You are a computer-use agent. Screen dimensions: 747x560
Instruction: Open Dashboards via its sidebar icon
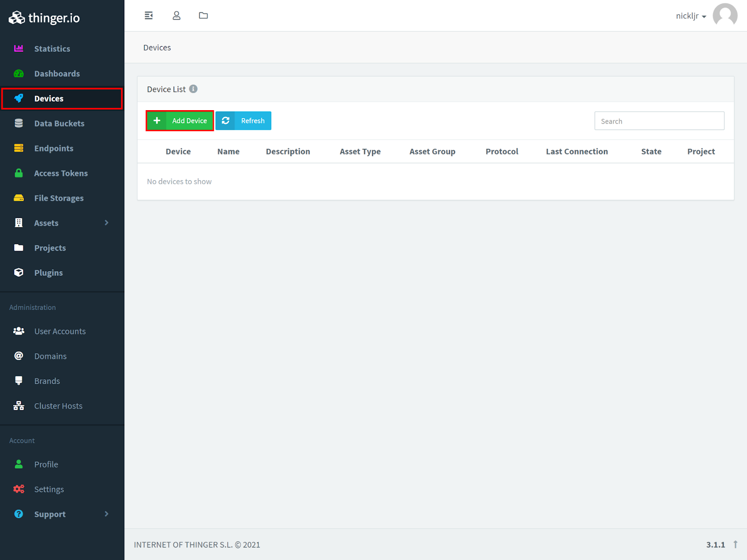(x=19, y=73)
